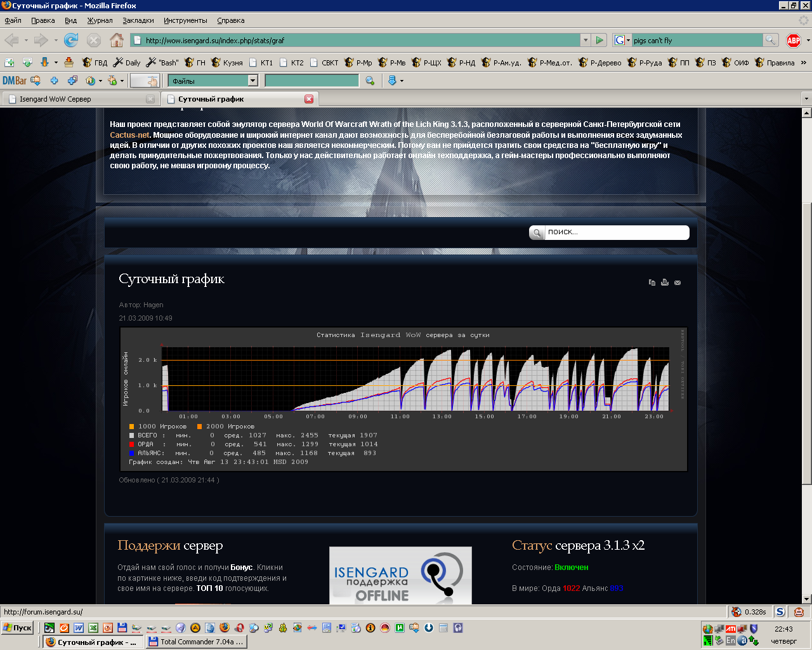Screen dimensions: 812x650
Task: Click the print icon in article header
Action: click(665, 282)
